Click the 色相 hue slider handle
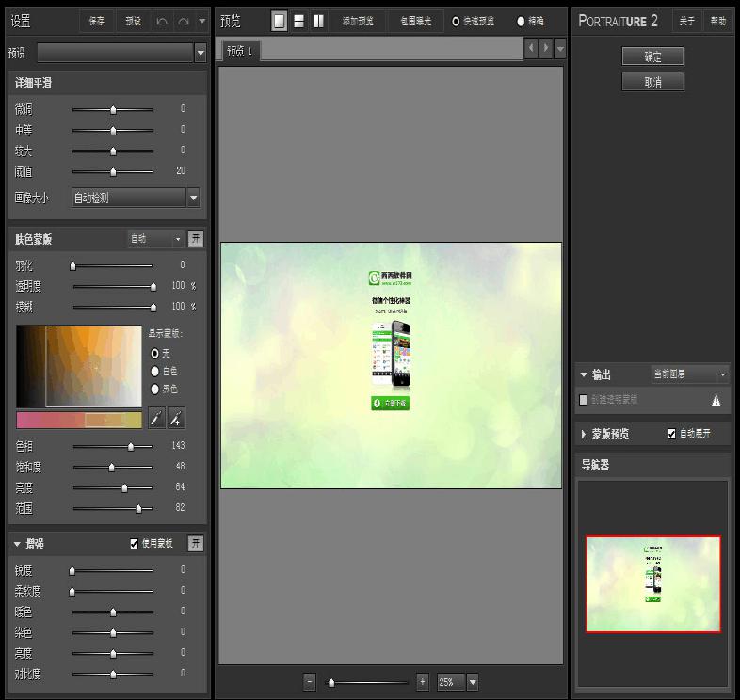 tap(131, 446)
